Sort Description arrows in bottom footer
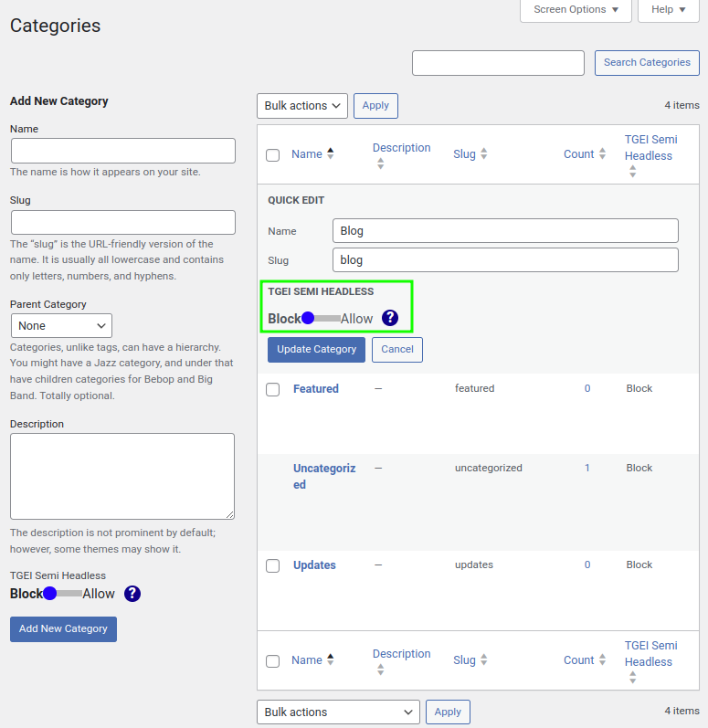This screenshot has width=708, height=728. point(380,670)
